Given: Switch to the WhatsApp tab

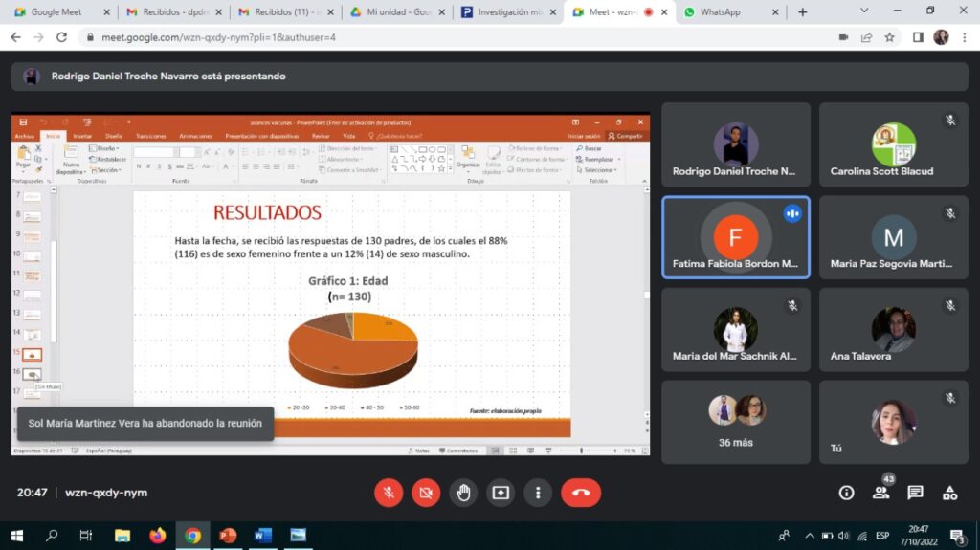Looking at the screenshot, I should tap(720, 12).
